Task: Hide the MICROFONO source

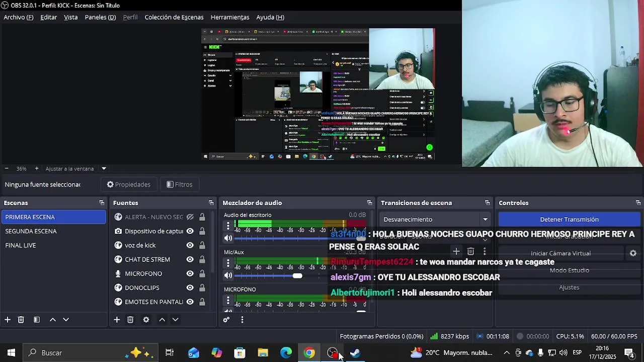Action: pyautogui.click(x=190, y=274)
